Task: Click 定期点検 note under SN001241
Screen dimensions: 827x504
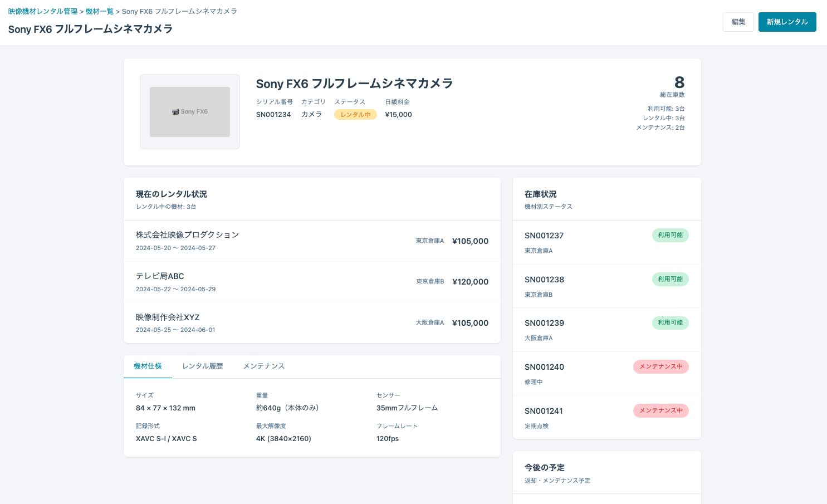Action: click(x=537, y=426)
